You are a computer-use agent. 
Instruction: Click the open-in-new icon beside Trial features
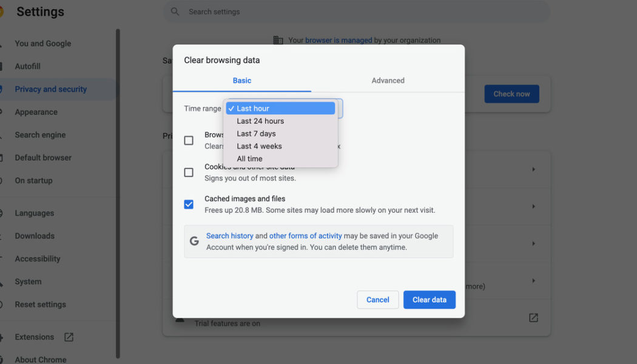click(533, 317)
